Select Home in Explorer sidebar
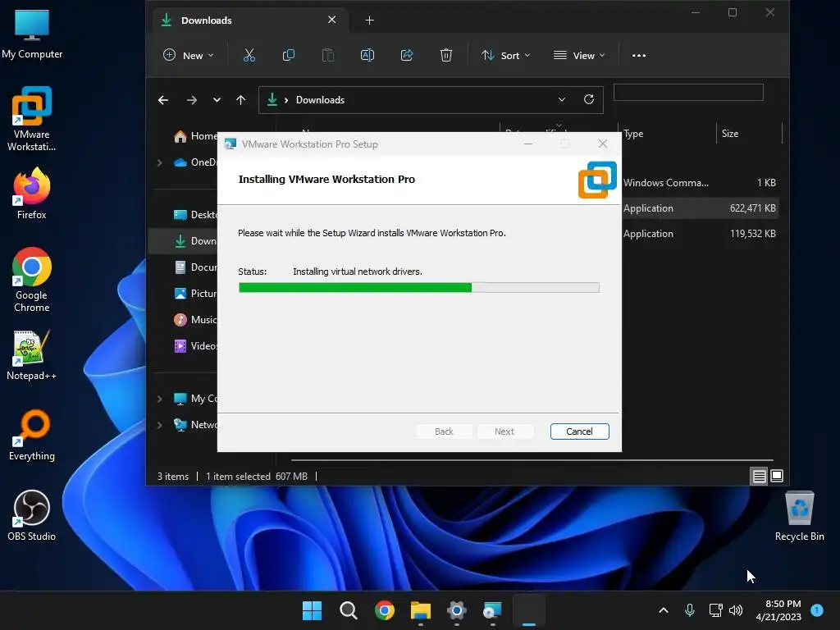The image size is (840, 630). click(195, 136)
